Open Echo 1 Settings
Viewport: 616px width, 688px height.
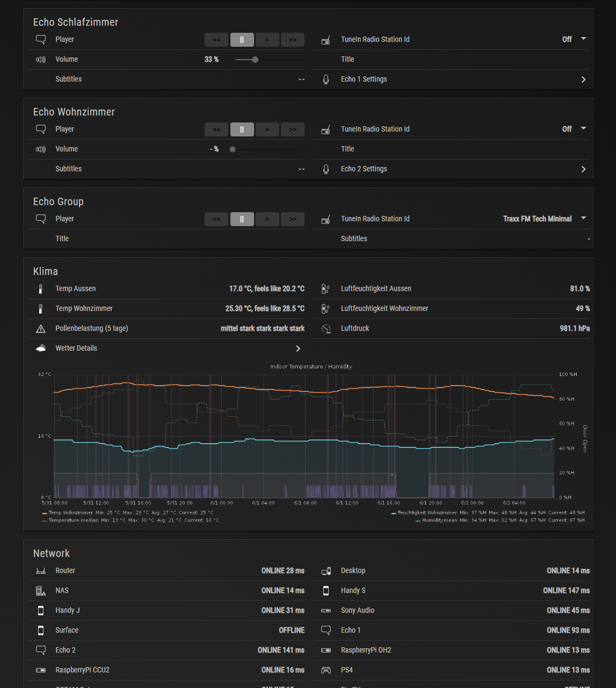coord(583,79)
